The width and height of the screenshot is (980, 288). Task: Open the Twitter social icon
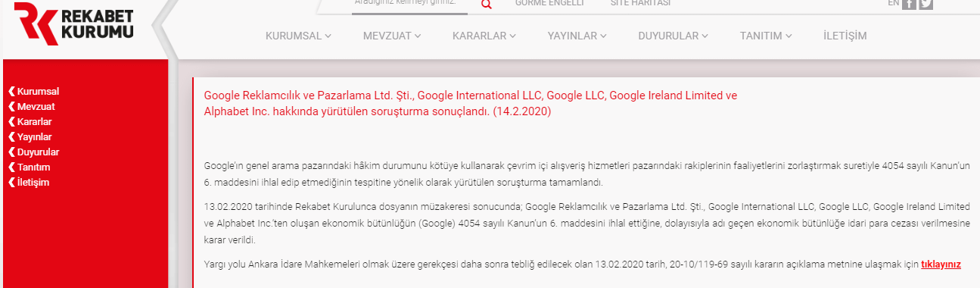tap(926, 4)
